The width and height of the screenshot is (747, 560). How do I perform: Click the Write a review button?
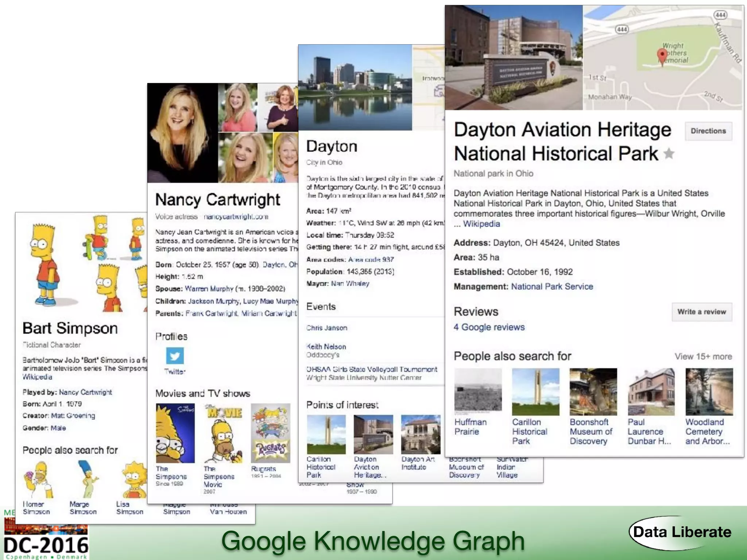pos(702,312)
